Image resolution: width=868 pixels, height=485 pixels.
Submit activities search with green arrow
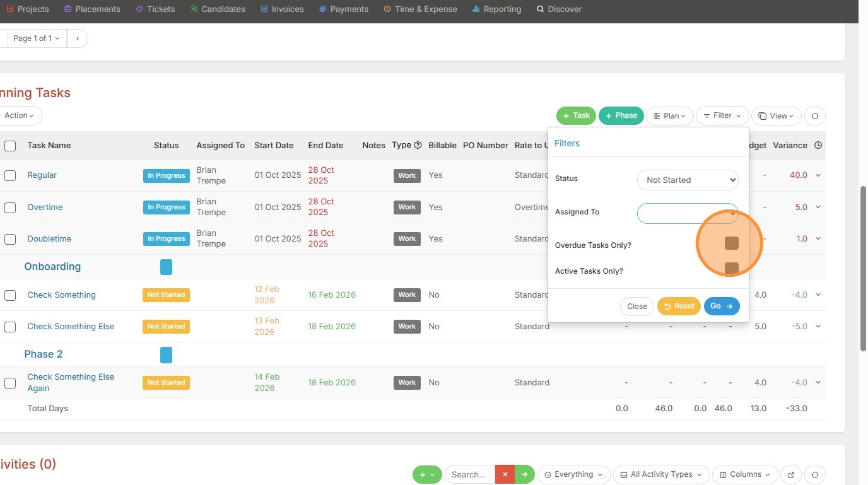(x=524, y=474)
